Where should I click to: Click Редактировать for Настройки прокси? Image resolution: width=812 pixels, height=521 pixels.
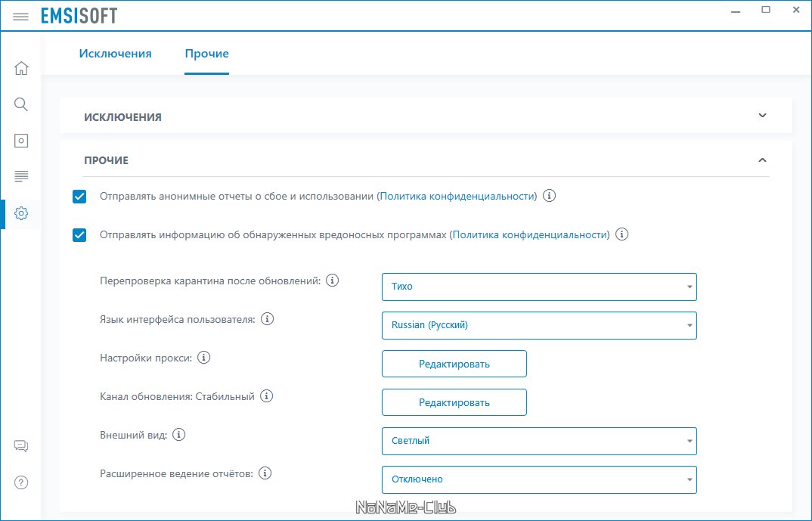pyautogui.click(x=454, y=364)
